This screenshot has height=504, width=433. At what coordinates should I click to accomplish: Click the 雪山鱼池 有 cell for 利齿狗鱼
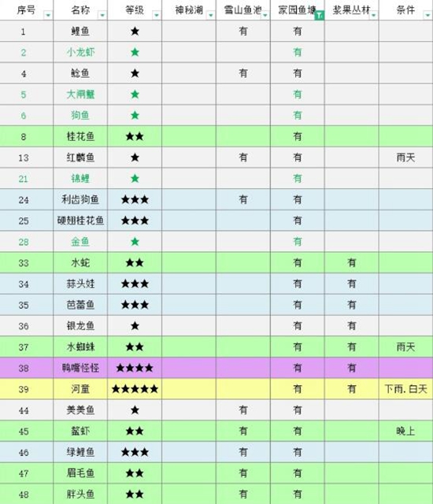[x=243, y=199]
